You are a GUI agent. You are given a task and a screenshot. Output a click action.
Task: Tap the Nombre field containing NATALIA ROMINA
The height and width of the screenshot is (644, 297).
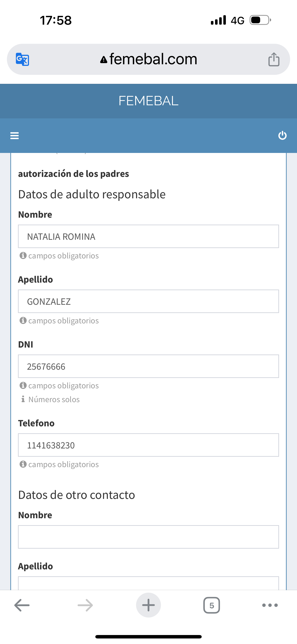[x=148, y=237]
